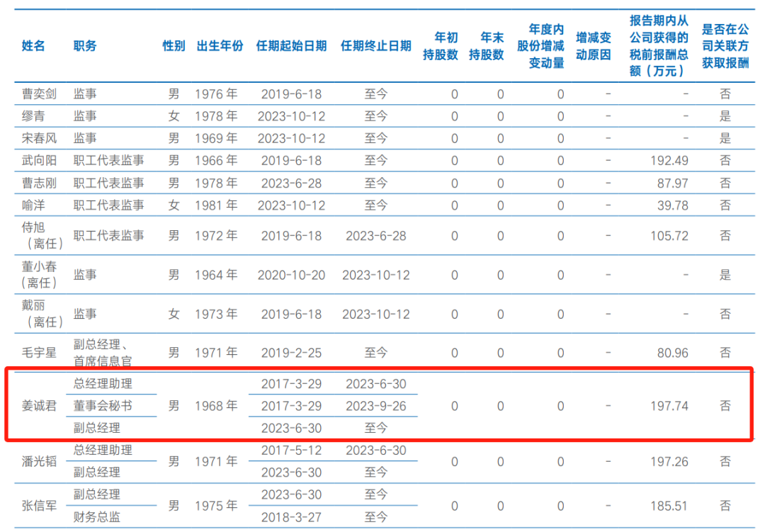This screenshot has height=532, width=765.
Task: Click the name 曹奕剑 in first row
Action: tap(39, 94)
